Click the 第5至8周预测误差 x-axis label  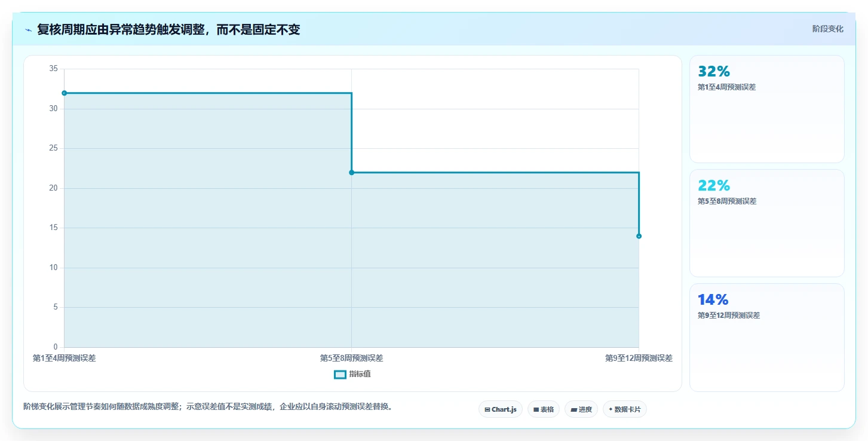pyautogui.click(x=351, y=359)
